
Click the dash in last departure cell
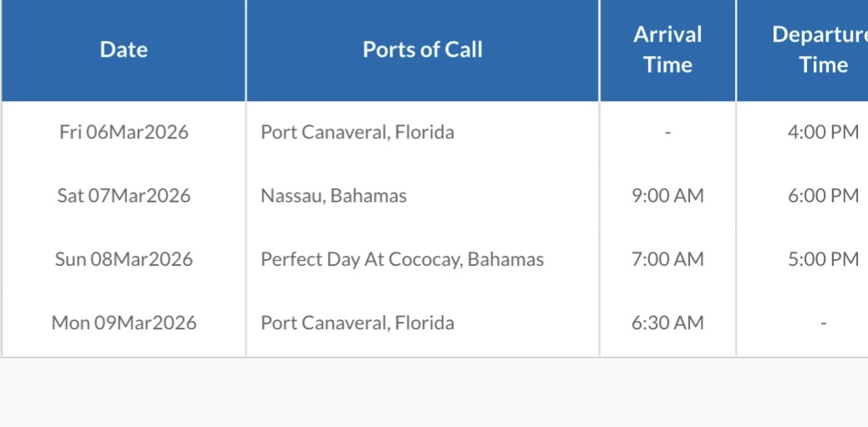point(824,323)
